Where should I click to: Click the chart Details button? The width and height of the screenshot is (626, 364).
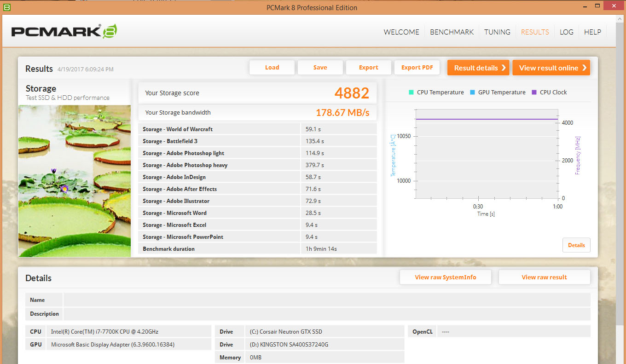coord(576,245)
